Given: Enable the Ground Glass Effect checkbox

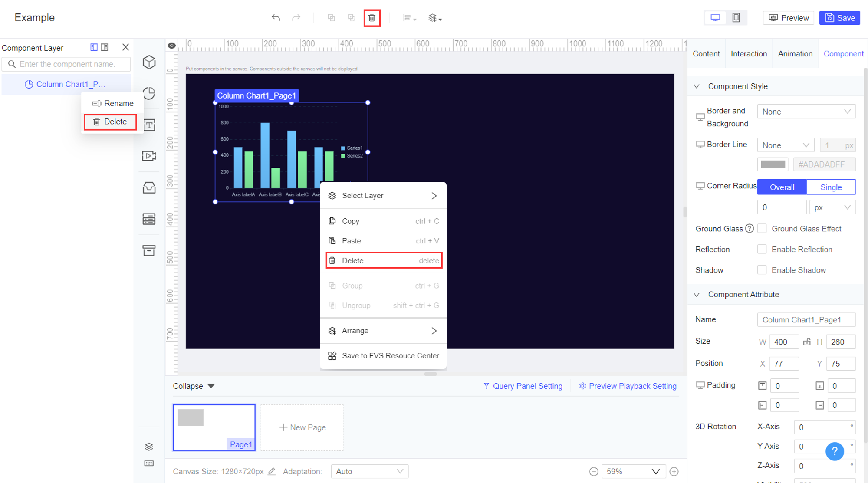Looking at the screenshot, I should click(762, 229).
